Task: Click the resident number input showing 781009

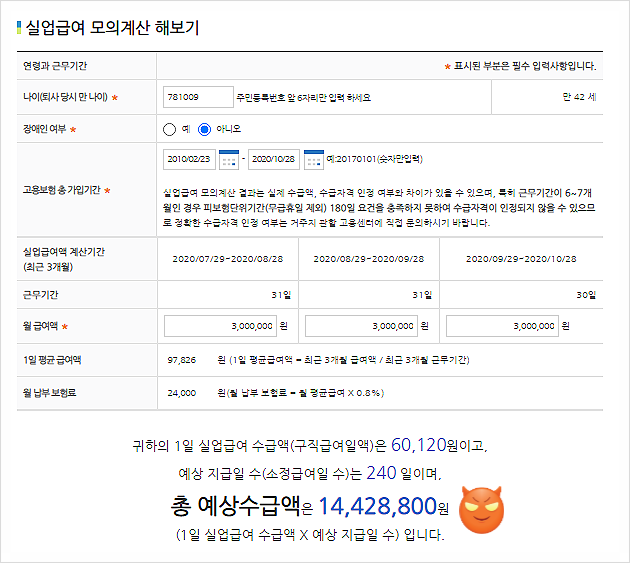Action: [x=198, y=97]
